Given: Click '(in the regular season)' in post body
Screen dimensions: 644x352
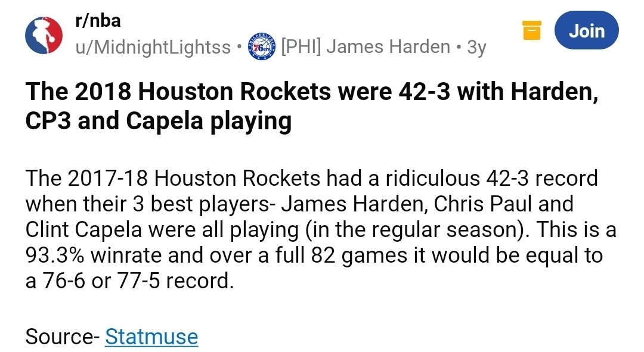Looking at the screenshot, I should (x=442, y=229).
